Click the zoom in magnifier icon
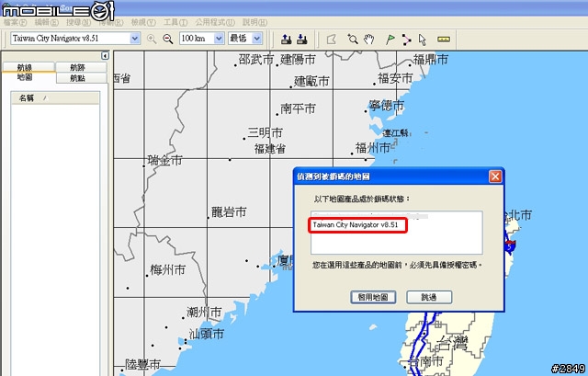 [x=152, y=39]
